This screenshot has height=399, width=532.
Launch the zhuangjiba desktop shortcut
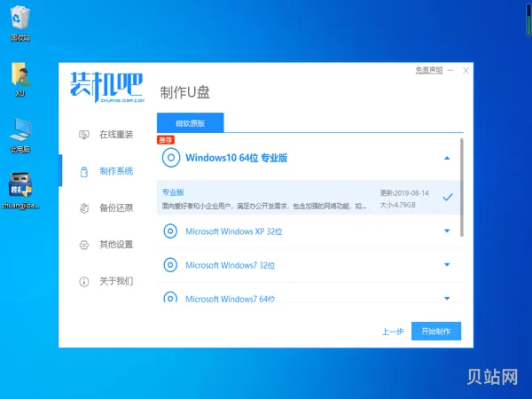(20, 191)
